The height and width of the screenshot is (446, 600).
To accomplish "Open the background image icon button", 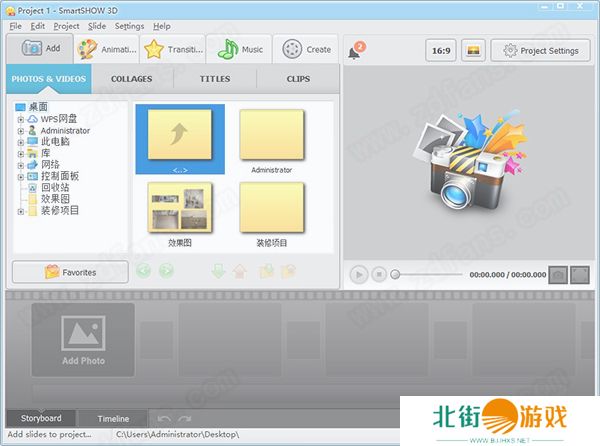I will (473, 50).
